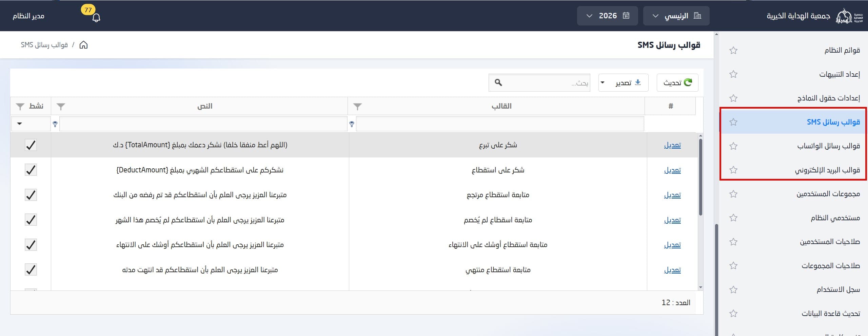Open the year 2026 dropdown
Image resolution: width=868 pixels, height=336 pixels.
(607, 16)
